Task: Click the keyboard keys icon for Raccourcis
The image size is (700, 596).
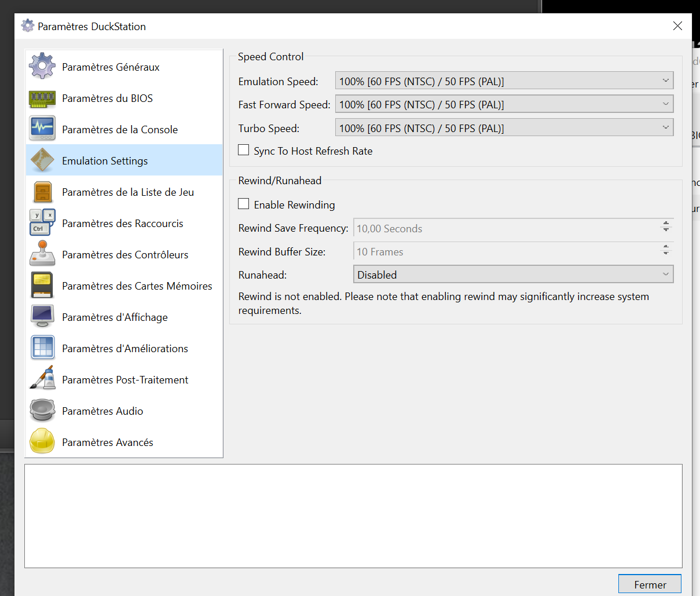Action: coord(42,222)
